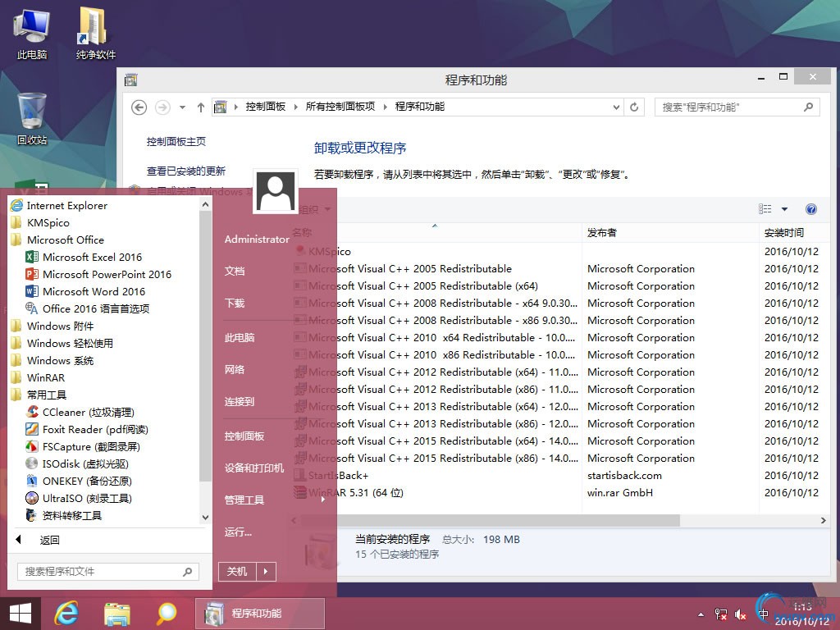
Task: Open view options dropdown arrow
Action: click(x=784, y=209)
